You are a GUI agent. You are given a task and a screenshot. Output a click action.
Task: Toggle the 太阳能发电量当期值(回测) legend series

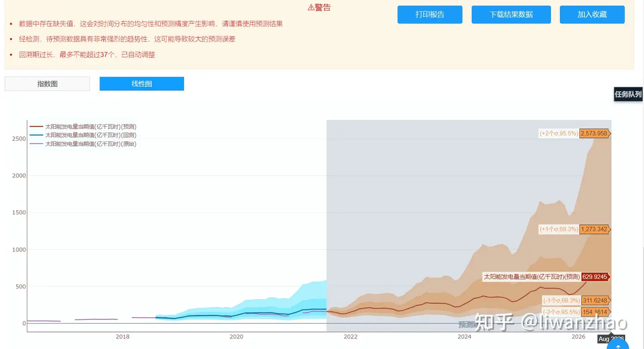(x=90, y=135)
